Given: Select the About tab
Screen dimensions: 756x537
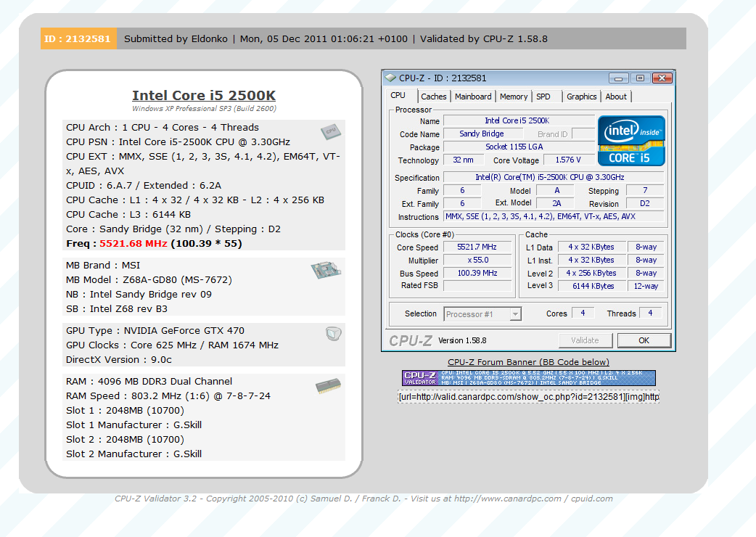Looking at the screenshot, I should pos(616,97).
